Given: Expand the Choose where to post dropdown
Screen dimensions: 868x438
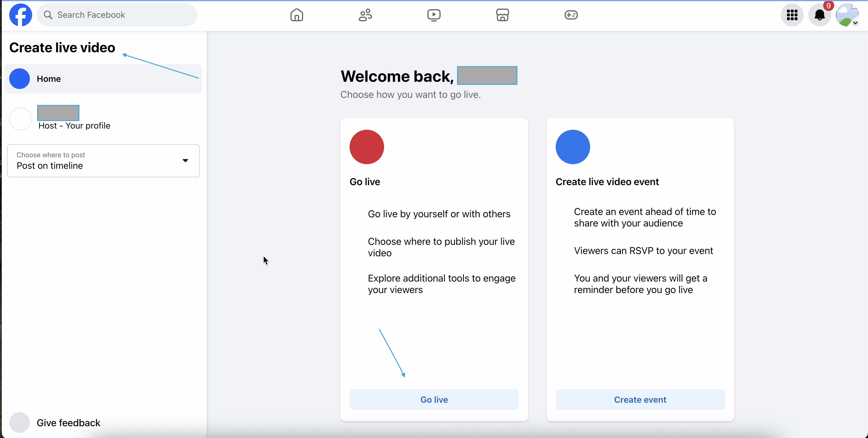Looking at the screenshot, I should coord(103,161).
